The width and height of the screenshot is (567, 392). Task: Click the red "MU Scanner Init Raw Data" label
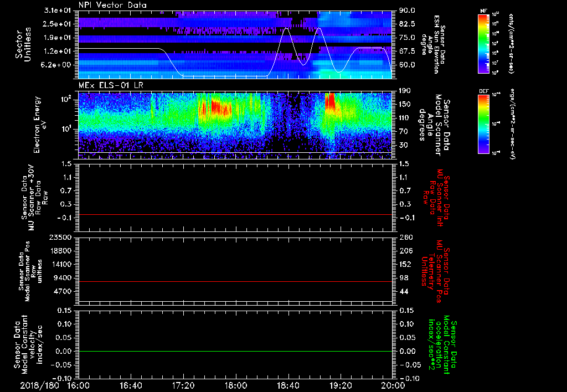[436, 198]
